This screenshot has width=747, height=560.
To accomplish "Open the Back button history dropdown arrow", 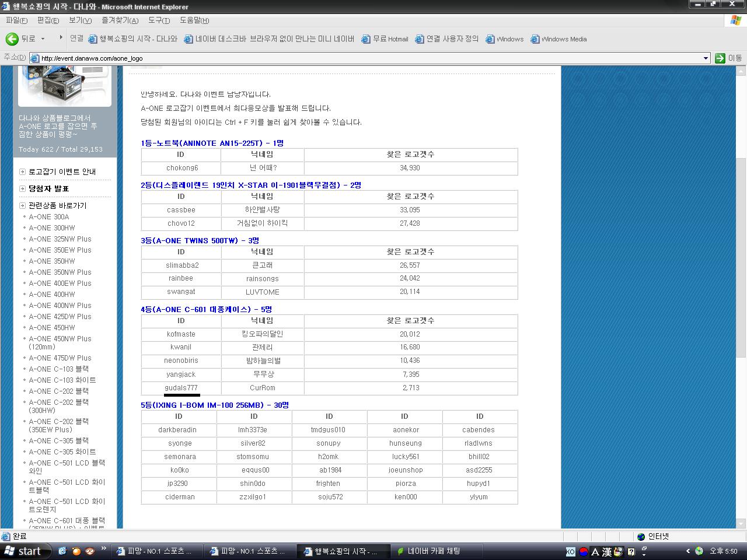I will (x=43, y=39).
